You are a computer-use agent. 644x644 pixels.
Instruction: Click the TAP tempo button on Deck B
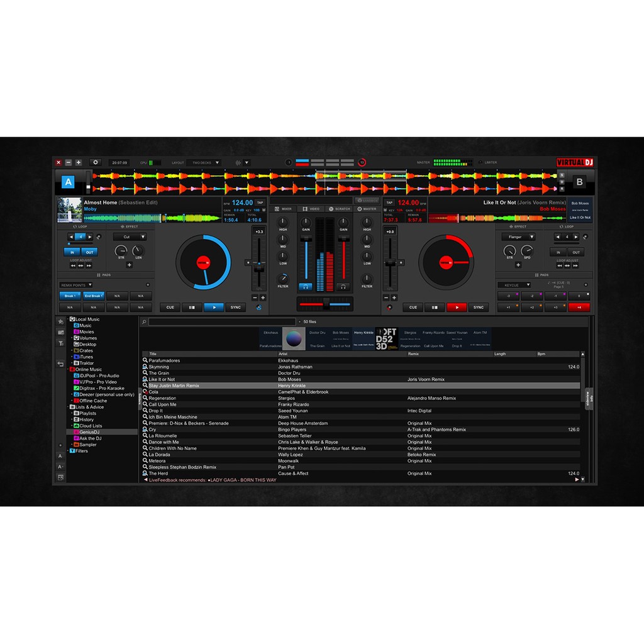[389, 203]
